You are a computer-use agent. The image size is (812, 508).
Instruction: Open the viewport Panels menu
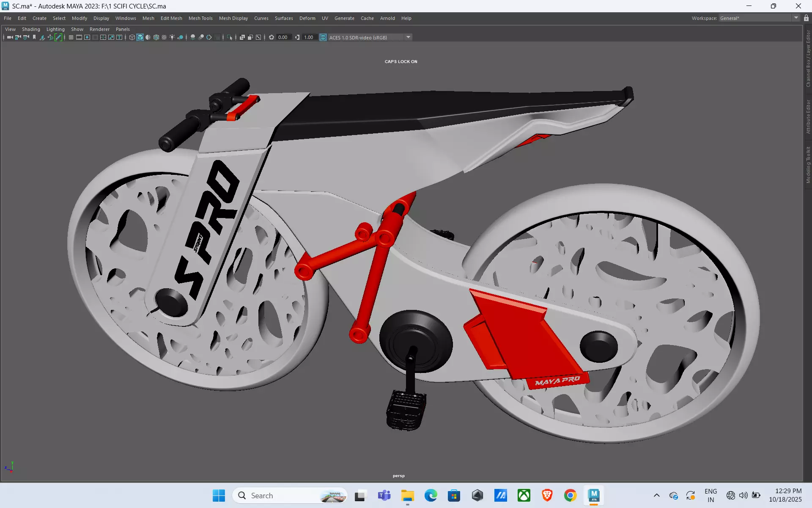[123, 29]
